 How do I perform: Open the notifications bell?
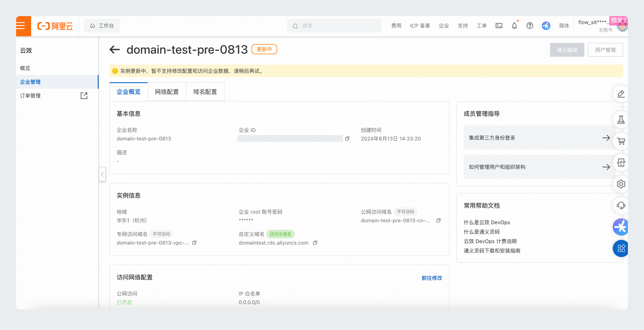tap(514, 26)
